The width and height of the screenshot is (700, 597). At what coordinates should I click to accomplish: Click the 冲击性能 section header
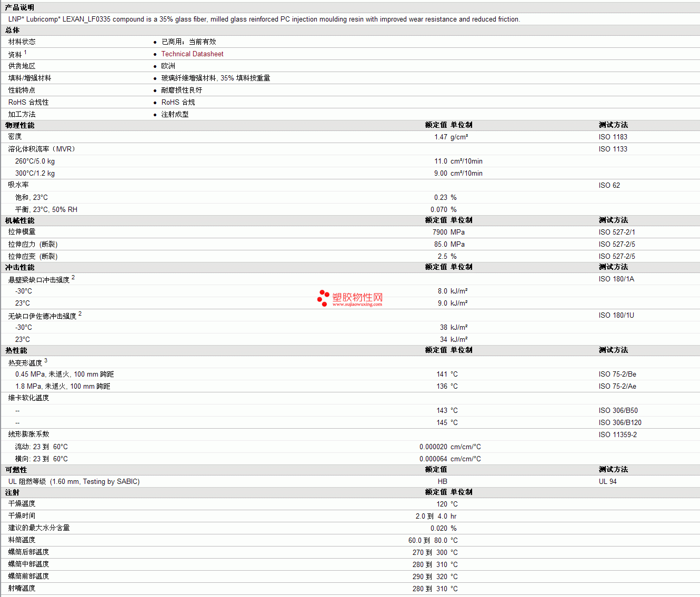19,267
